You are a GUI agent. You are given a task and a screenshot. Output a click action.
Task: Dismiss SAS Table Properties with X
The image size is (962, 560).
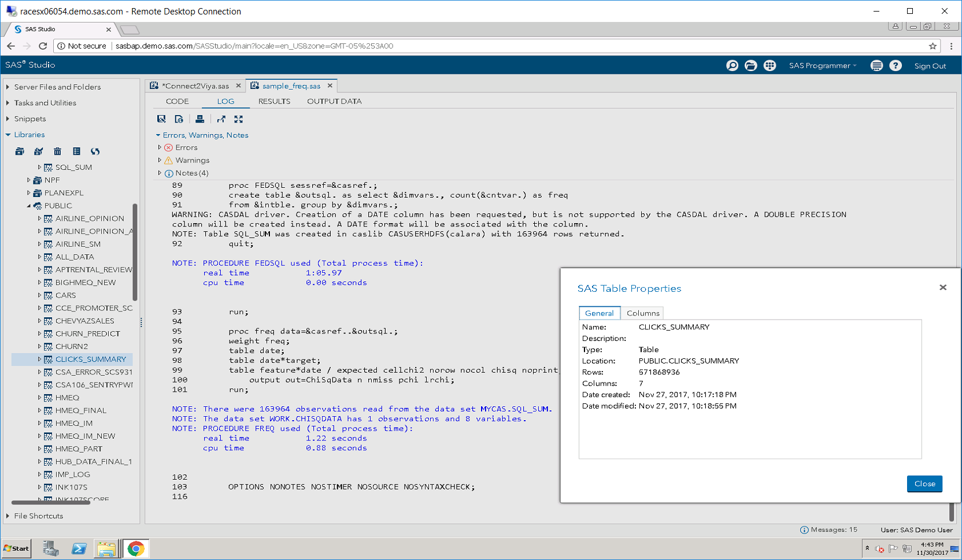pyautogui.click(x=943, y=287)
